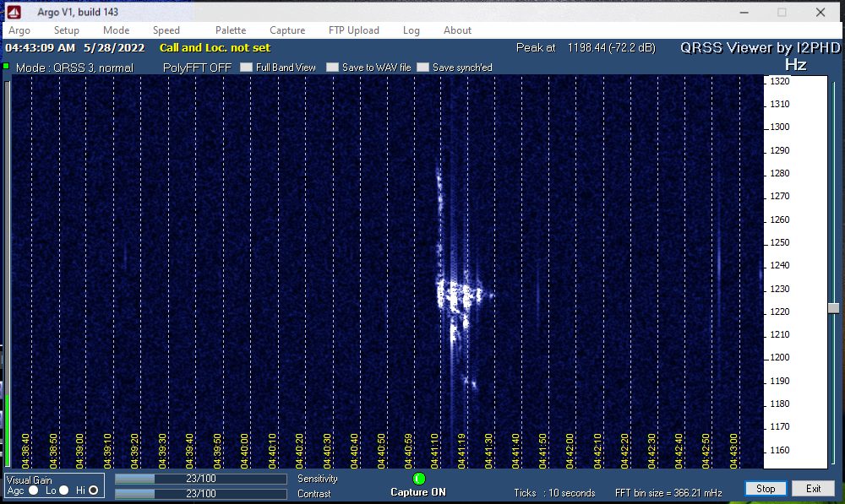Click the input level meter on left edge
Viewport: 845px width, 504px height.
pos(7,274)
